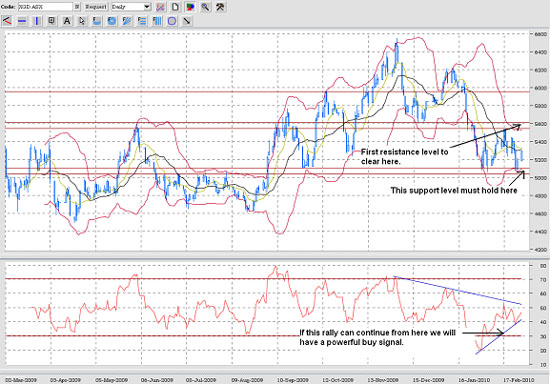550x384 pixels.
Task: Click 'This support level must hold here' annotation
Action: tap(454, 190)
